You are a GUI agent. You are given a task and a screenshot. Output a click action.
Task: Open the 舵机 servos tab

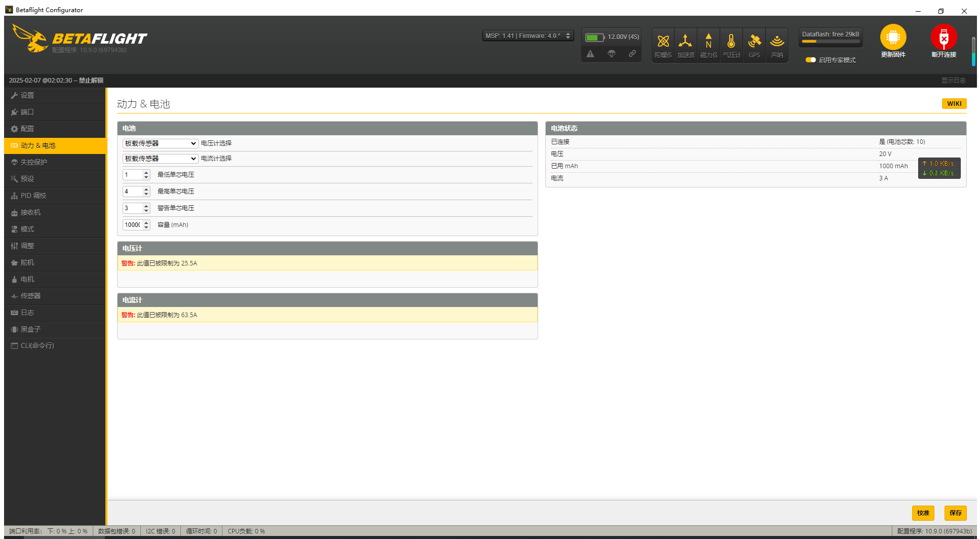coord(55,262)
